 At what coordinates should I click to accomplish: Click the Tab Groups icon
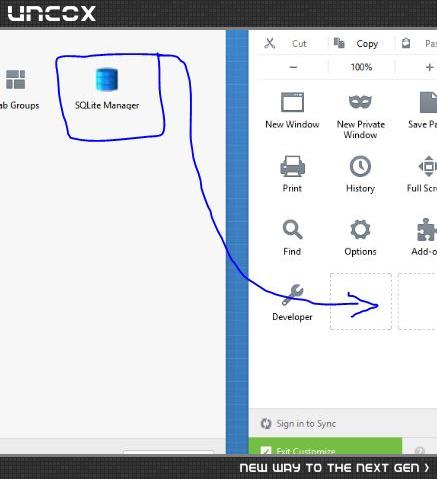(16, 79)
